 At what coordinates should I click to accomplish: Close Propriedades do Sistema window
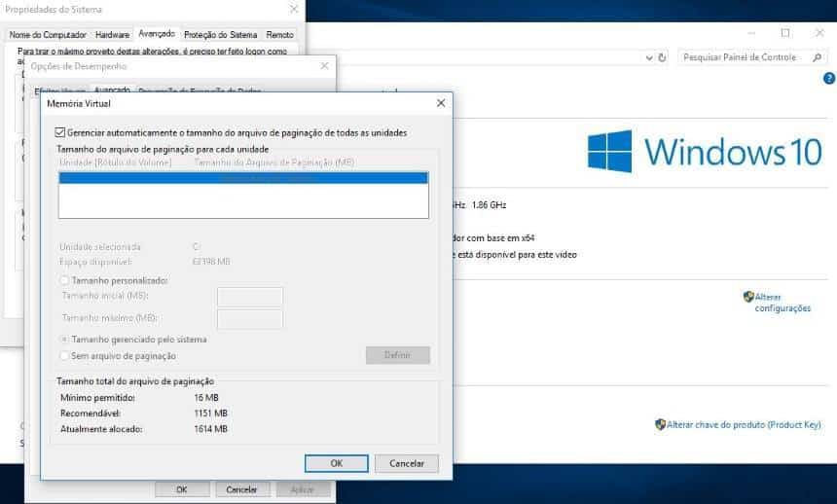coord(293,9)
